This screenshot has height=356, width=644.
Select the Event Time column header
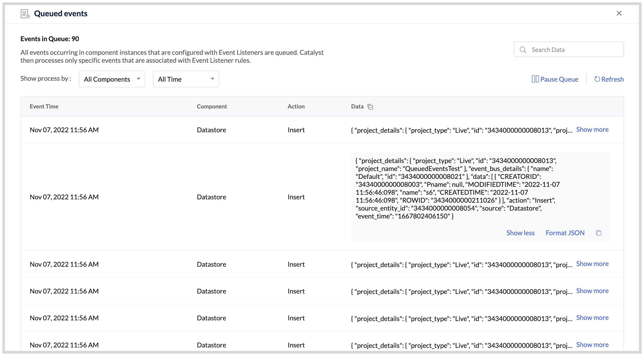click(44, 106)
